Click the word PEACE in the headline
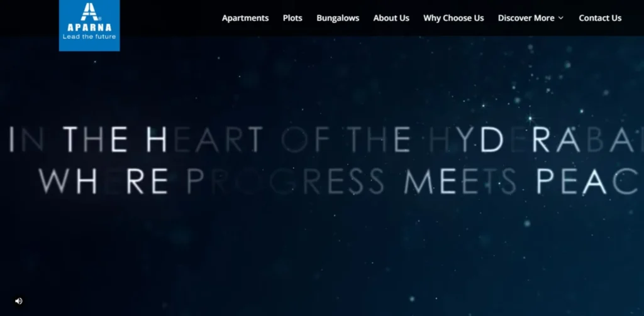This screenshot has width=644, height=316. coord(590,181)
